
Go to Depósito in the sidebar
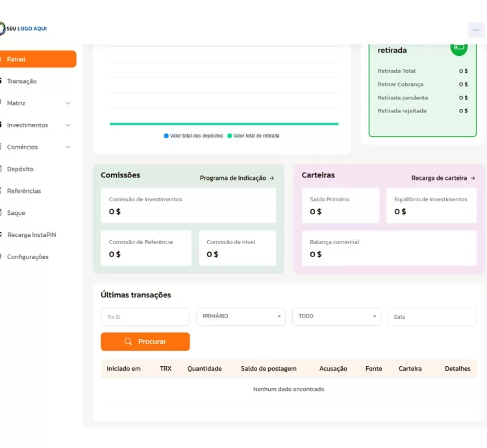pos(20,169)
